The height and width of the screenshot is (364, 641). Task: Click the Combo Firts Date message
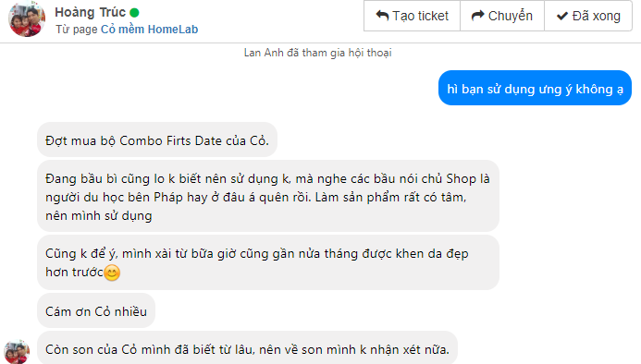coord(157,140)
